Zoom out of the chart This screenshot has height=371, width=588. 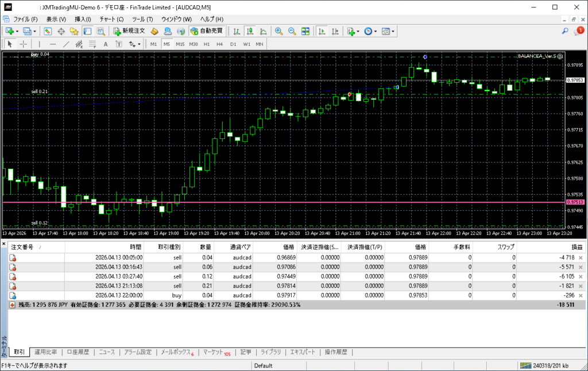pyautogui.click(x=292, y=31)
